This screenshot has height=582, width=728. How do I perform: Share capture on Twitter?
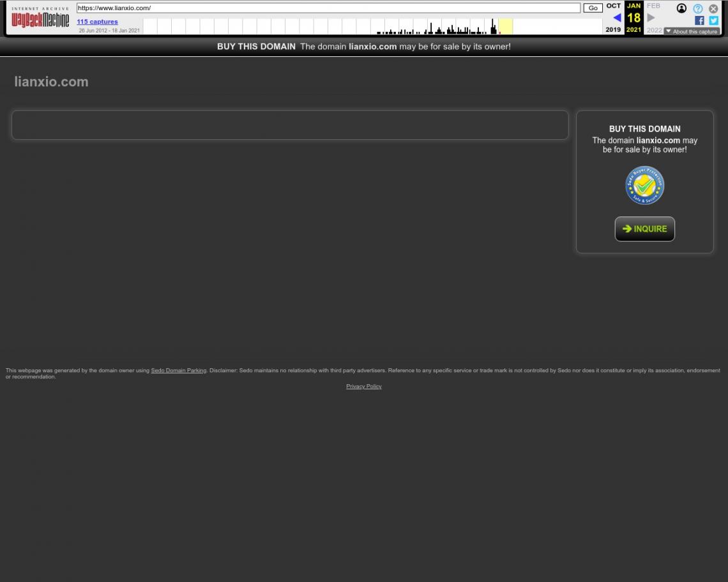coord(713,20)
